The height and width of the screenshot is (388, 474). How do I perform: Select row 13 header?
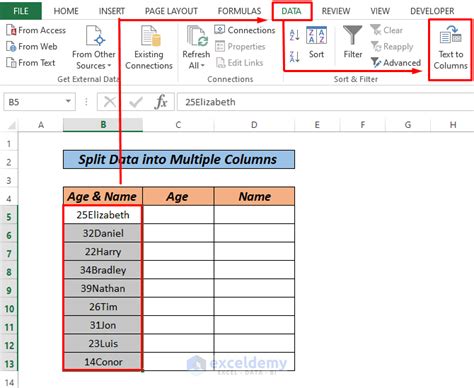(9, 363)
